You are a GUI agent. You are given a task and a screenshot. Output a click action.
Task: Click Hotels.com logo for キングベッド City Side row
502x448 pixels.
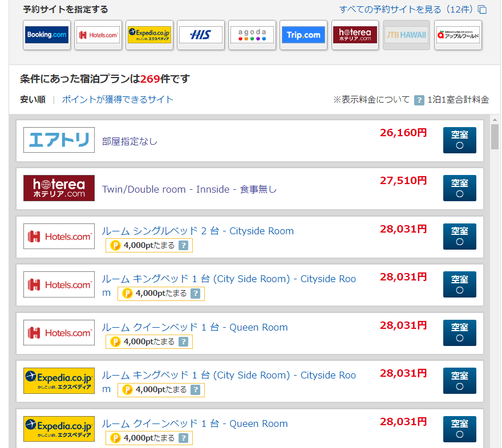(x=59, y=284)
